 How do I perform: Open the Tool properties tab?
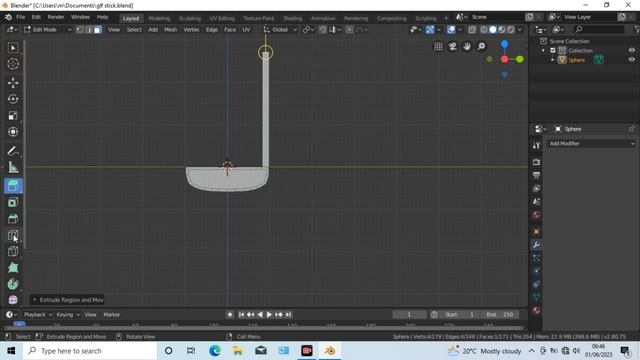[536, 146]
